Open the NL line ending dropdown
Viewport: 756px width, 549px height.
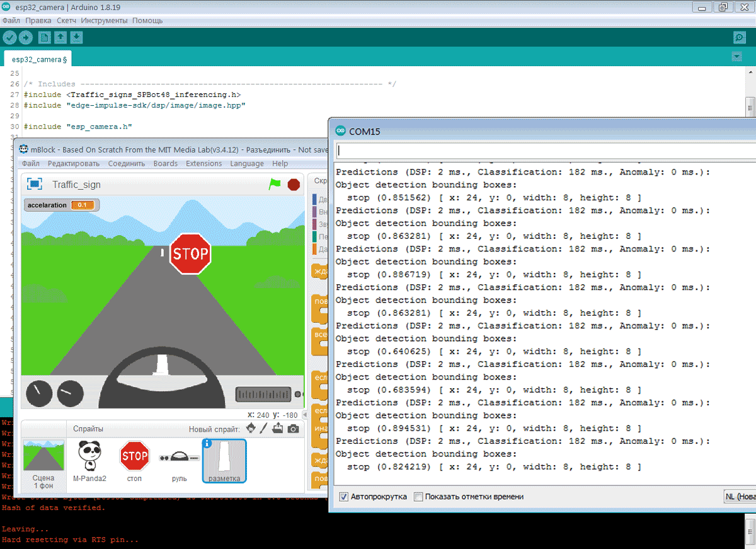(x=740, y=497)
